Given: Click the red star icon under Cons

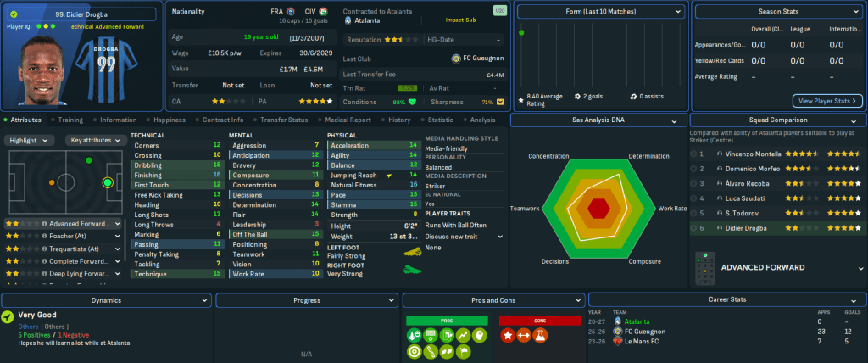Looking at the screenshot, I should (x=509, y=337).
